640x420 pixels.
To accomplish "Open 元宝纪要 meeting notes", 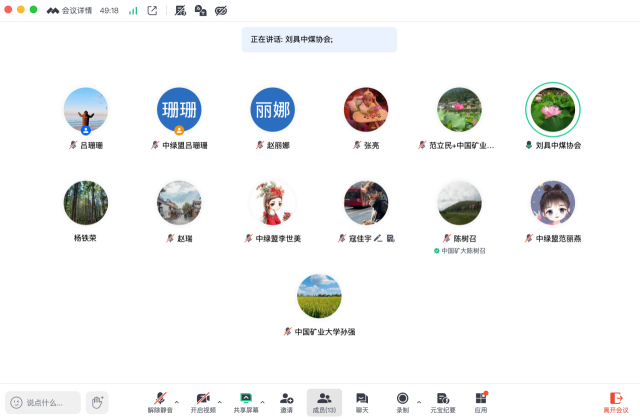I will [443, 398].
